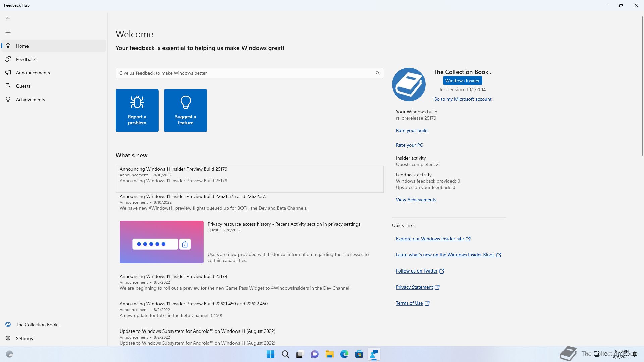Click external link icon beside Windows Insider Blogs
This screenshot has height=362, width=644.
click(x=499, y=255)
